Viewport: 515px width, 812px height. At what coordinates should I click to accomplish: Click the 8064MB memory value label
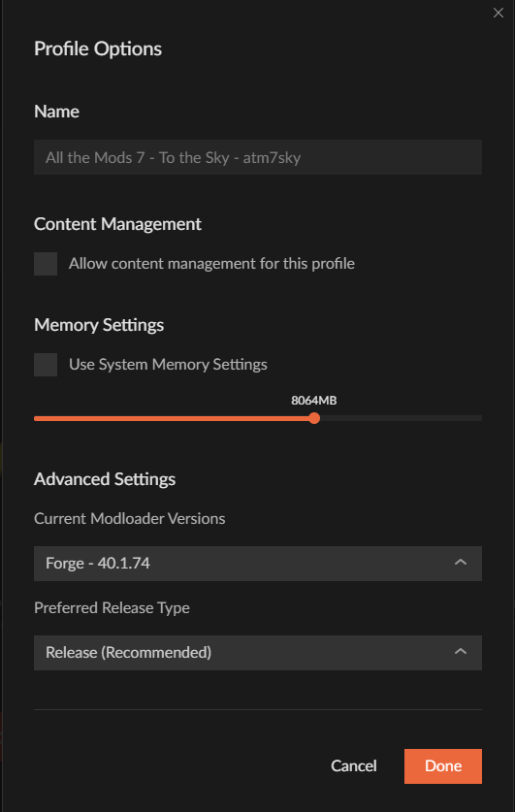(313, 401)
